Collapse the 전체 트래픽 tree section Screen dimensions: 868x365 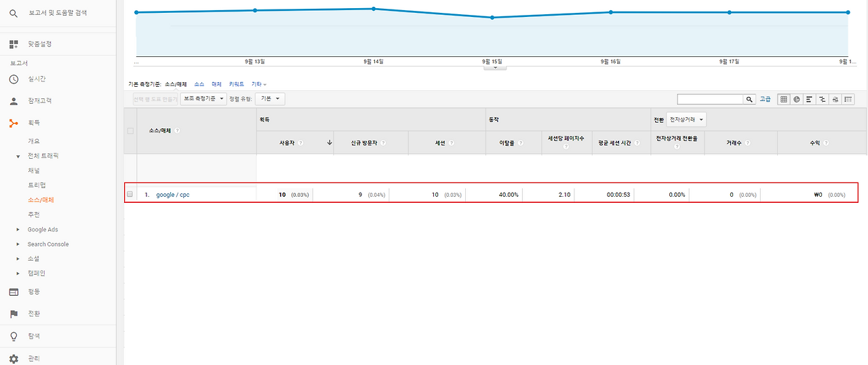(18, 156)
